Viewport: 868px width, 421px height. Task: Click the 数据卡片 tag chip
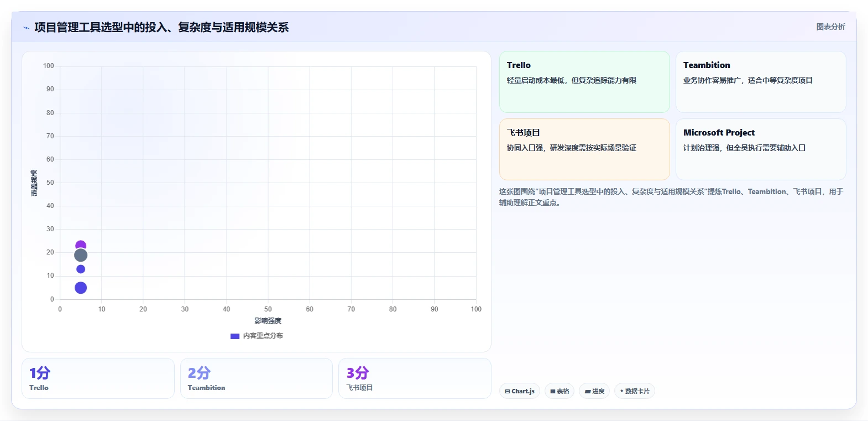[635, 391]
